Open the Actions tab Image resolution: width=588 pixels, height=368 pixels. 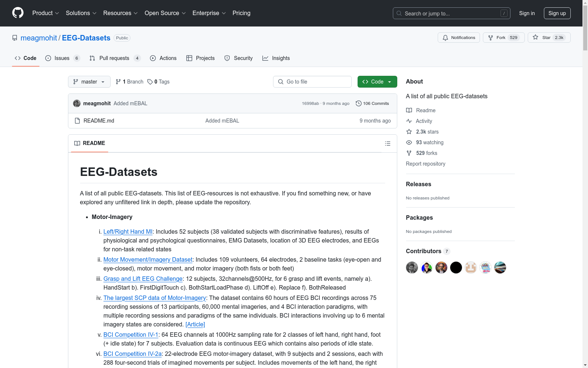pos(163,58)
